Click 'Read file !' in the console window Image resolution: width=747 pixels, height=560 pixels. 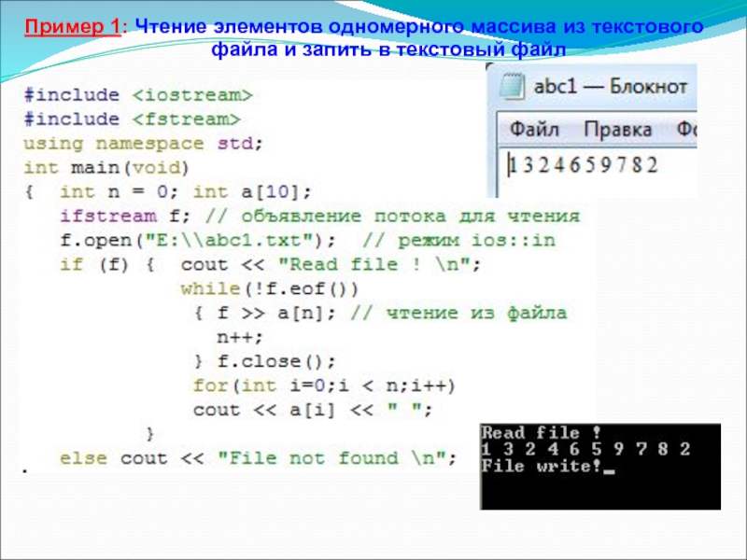click(542, 433)
